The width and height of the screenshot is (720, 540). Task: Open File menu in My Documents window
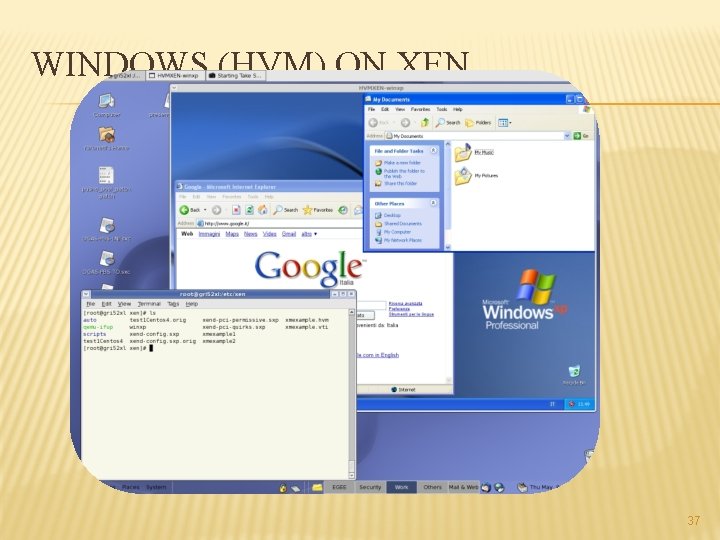(371, 109)
